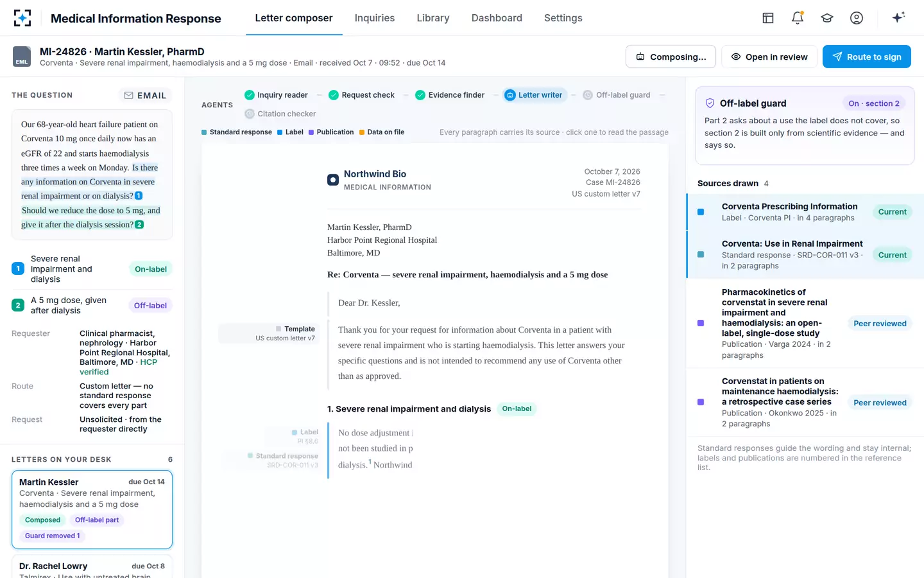This screenshot has width=924, height=578.
Task: Open the Dashboard tab
Action: (497, 18)
